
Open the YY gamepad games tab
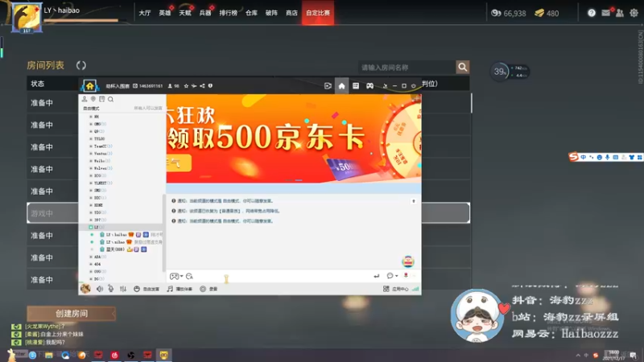369,86
